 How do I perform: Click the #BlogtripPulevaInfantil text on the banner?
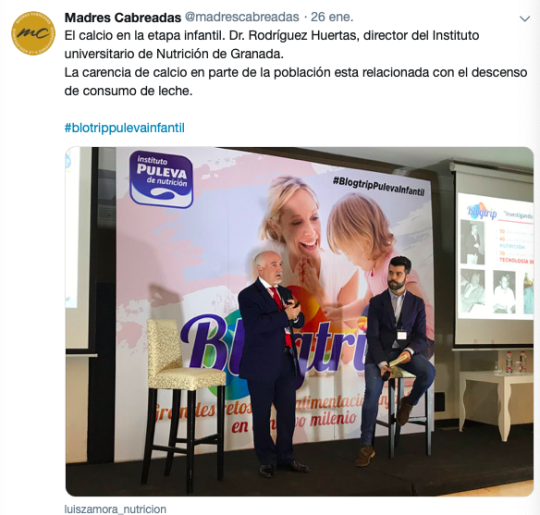(378, 186)
